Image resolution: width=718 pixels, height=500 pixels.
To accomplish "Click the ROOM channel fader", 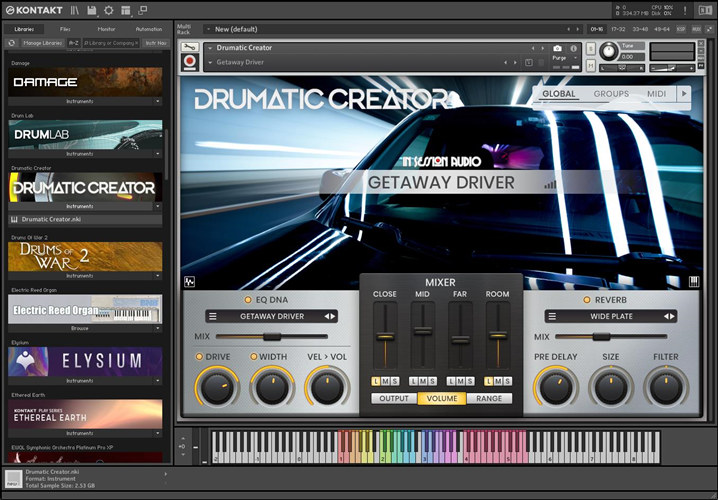I will pos(497,336).
